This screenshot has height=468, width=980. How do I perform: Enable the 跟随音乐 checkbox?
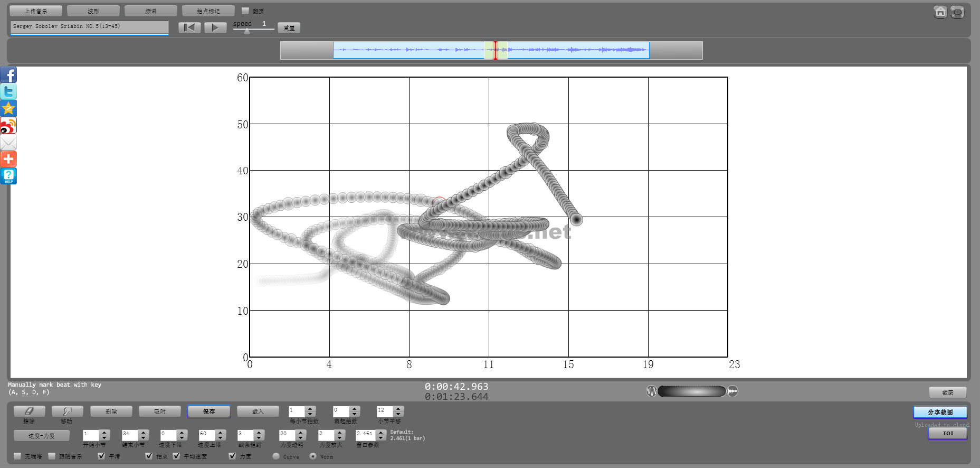point(52,456)
